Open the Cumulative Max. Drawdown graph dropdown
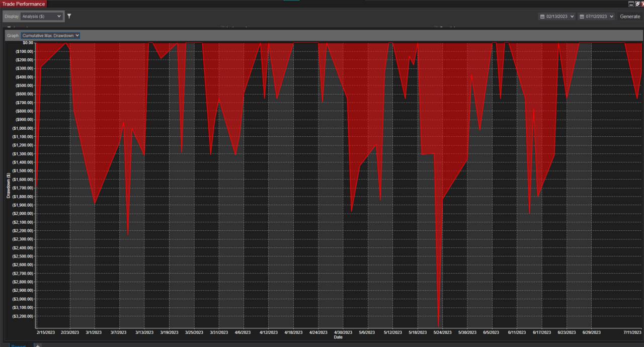644x347 pixels. coord(50,36)
